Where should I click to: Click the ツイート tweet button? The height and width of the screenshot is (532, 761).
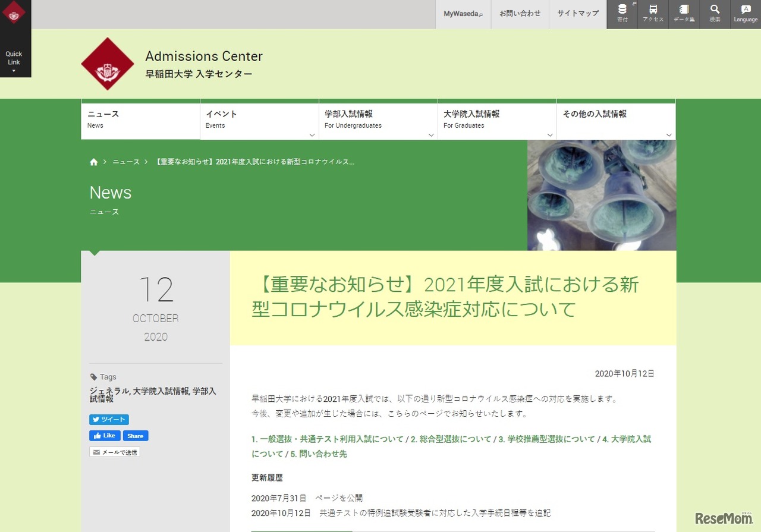click(109, 419)
